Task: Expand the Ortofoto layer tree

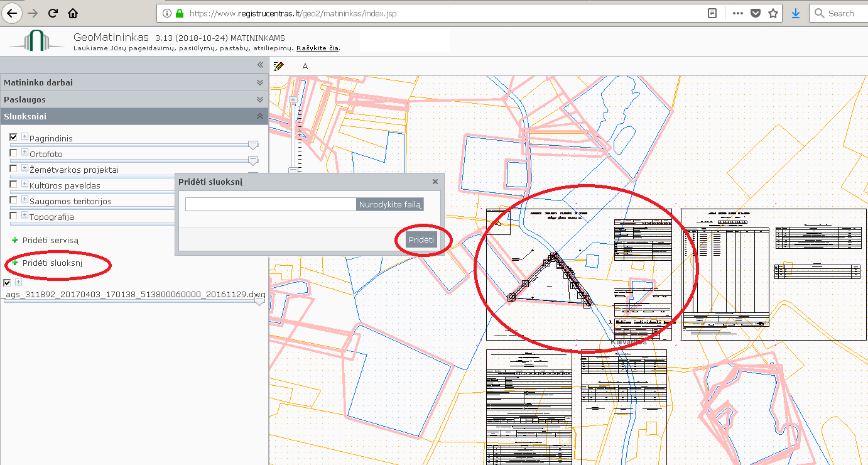Action: point(24,151)
